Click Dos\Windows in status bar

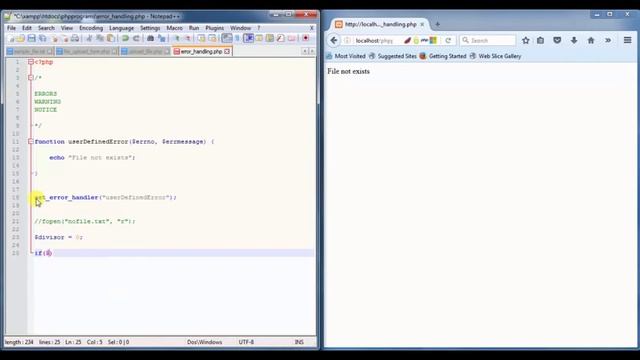point(204,342)
